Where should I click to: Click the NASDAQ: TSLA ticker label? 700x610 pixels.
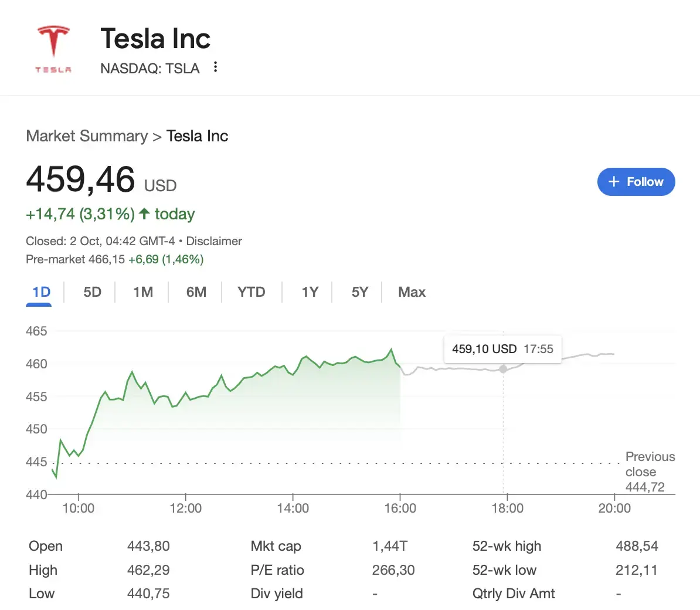(x=150, y=68)
